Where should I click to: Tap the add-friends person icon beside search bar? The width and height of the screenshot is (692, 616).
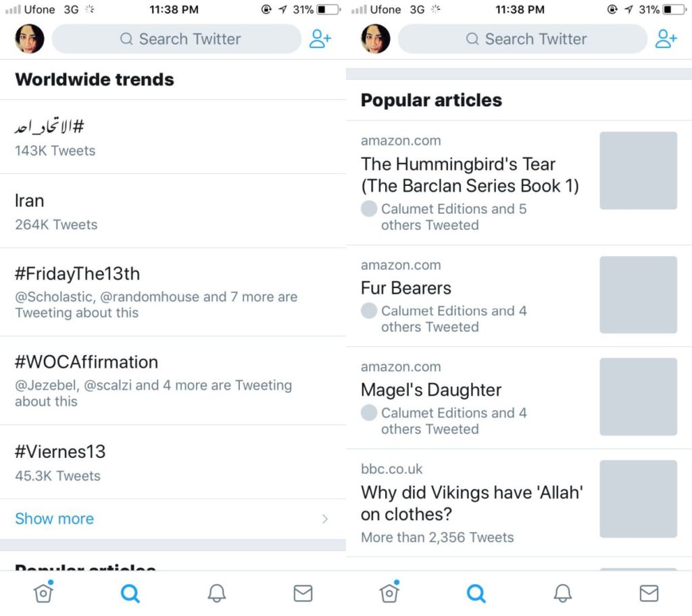click(320, 39)
